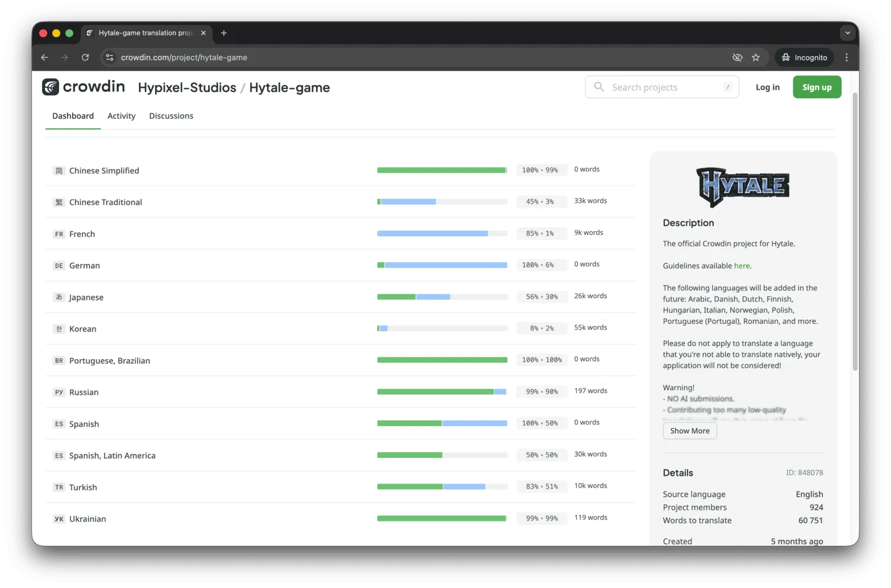The height and width of the screenshot is (588, 891).
Task: Click the tracking protection eye icon
Action: click(x=738, y=57)
